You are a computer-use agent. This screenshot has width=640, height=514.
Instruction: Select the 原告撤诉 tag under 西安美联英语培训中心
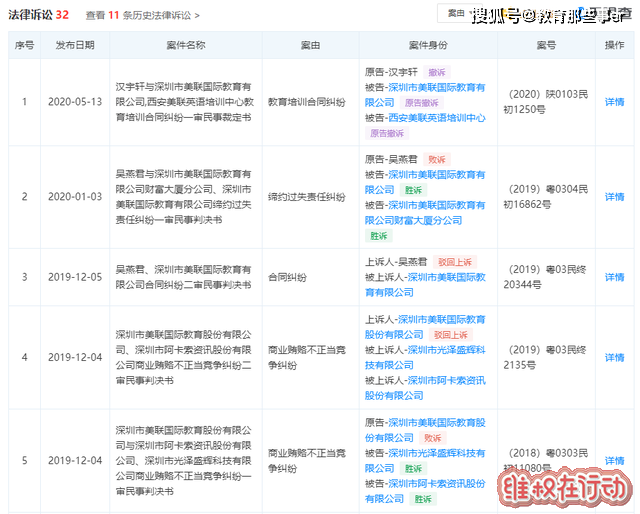coord(387,134)
